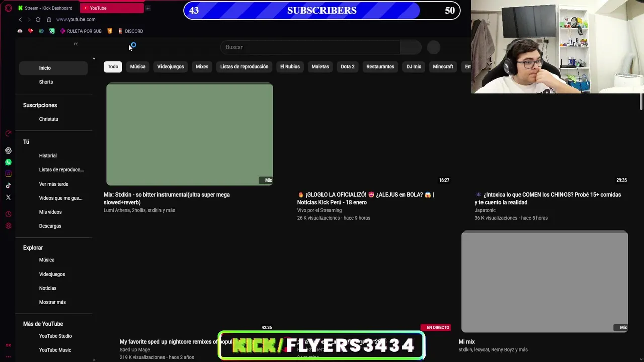Open the Opera menu logo
644x362 pixels.
[x=8, y=8]
